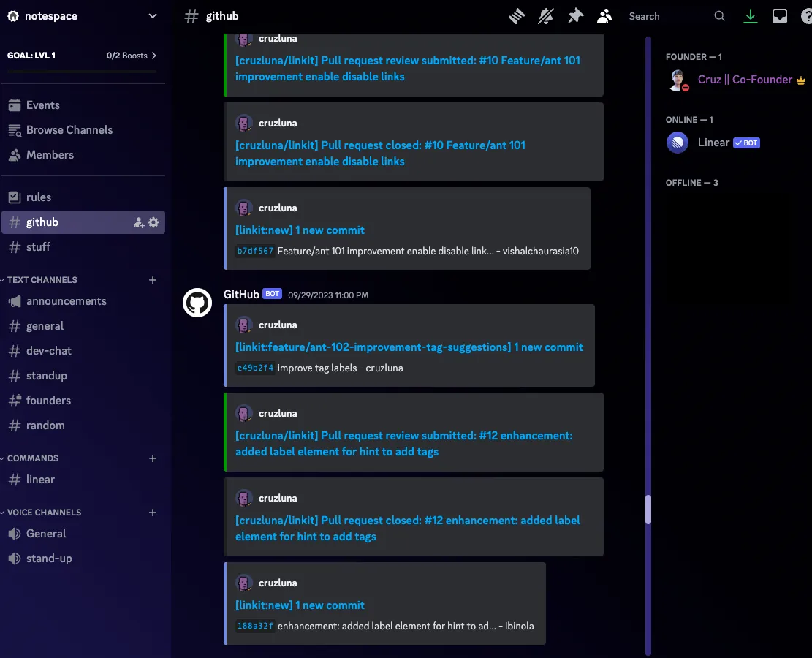Expand the TEXT CHANNELS category

(40, 279)
